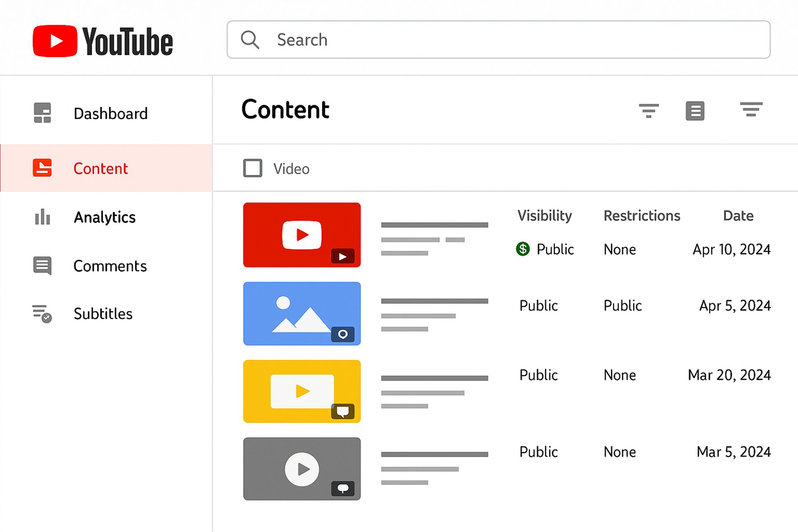Click the Dashboard sidebar icon
This screenshot has height=532, width=798.
click(x=42, y=113)
